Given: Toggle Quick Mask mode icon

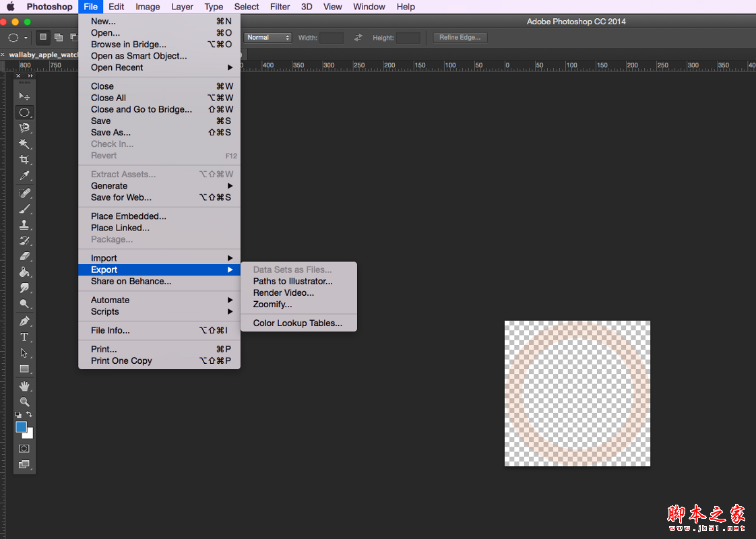Looking at the screenshot, I should click(x=24, y=448).
